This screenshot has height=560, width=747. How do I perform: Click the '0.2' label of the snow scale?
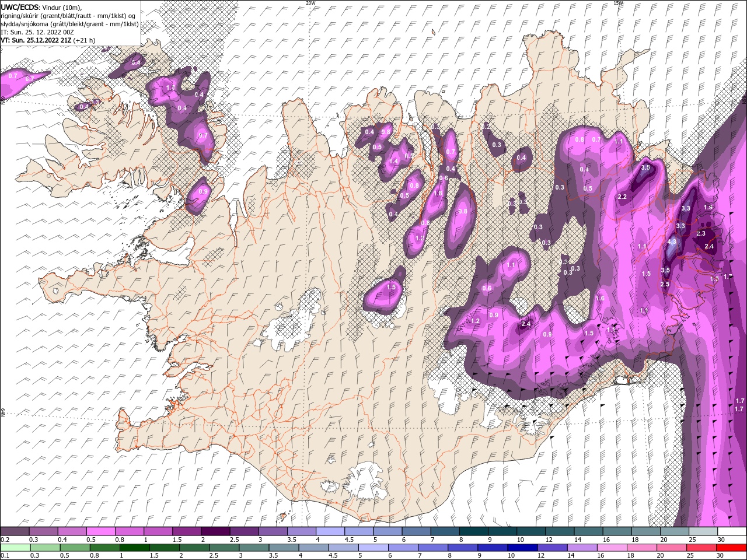(4, 540)
